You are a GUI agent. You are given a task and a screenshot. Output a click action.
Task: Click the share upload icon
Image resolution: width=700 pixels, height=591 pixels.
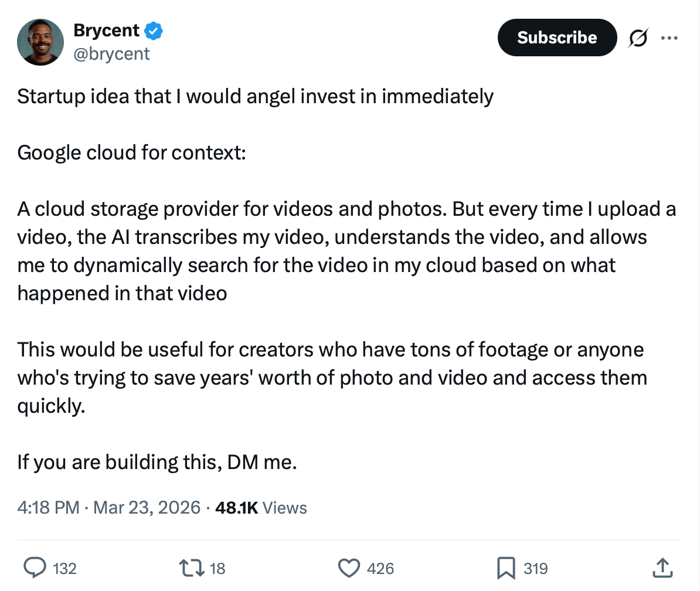661,568
